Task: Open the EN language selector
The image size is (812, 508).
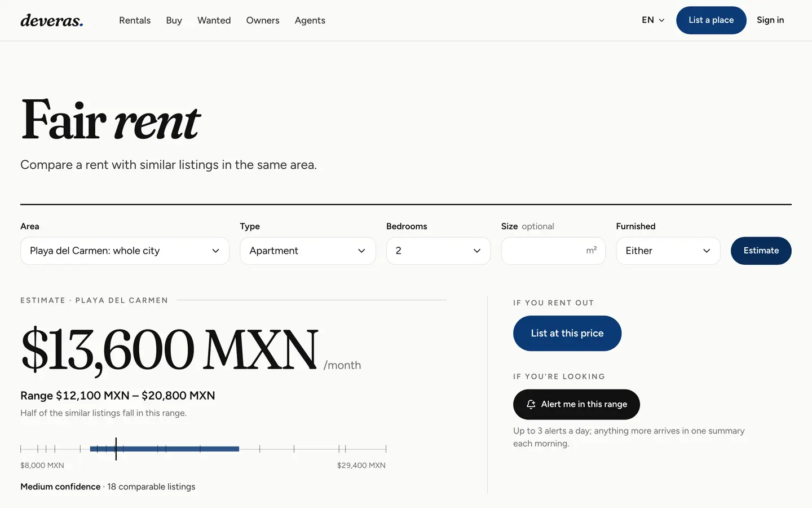Action: (653, 20)
